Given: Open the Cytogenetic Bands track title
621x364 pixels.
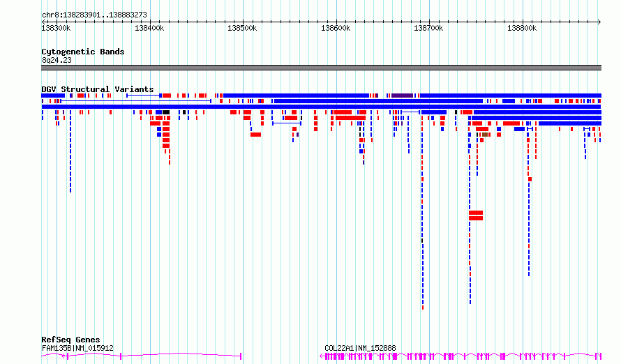Looking at the screenshot, I should [x=83, y=52].
